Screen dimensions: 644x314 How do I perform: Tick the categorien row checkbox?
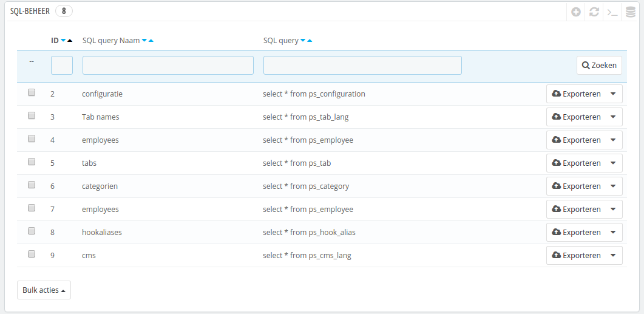pyautogui.click(x=31, y=185)
